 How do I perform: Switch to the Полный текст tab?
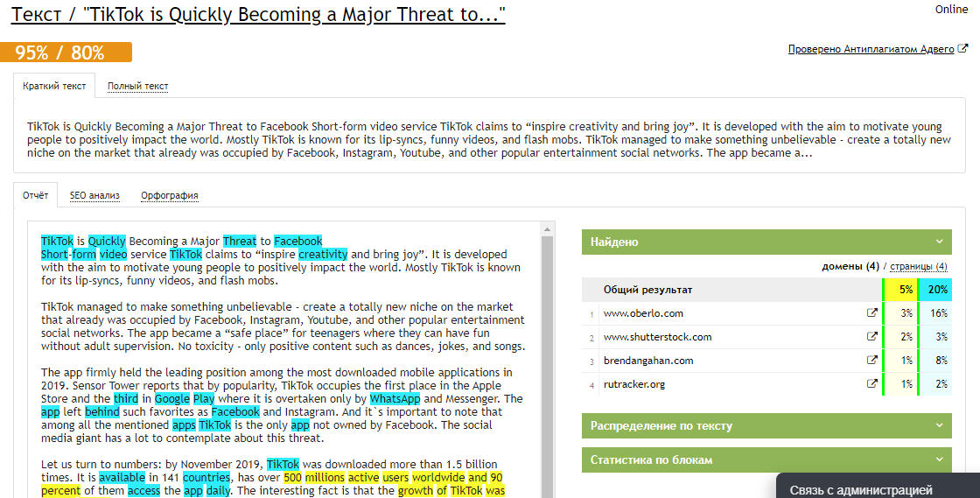[137, 87]
